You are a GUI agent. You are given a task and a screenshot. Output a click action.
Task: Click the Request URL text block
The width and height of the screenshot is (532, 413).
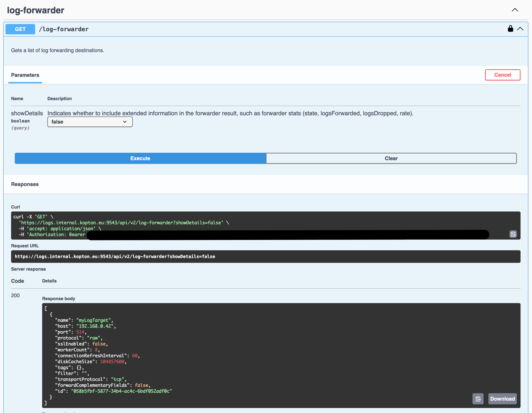tap(115, 256)
